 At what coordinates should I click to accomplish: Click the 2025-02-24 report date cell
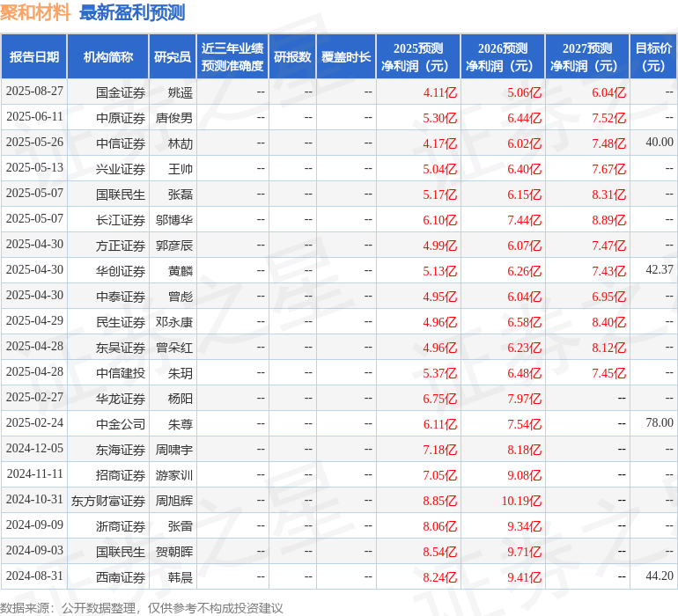click(x=34, y=422)
